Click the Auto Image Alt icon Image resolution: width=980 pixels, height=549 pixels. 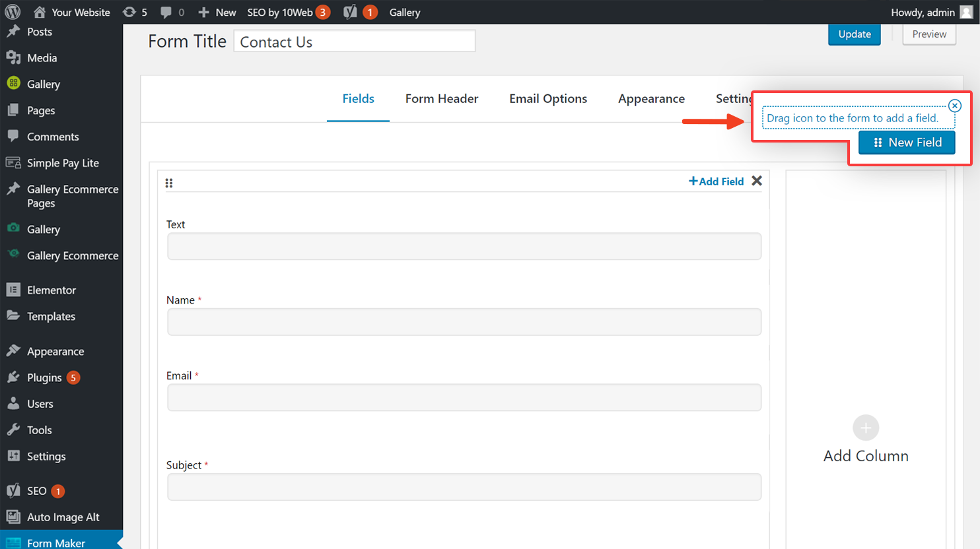pos(13,517)
